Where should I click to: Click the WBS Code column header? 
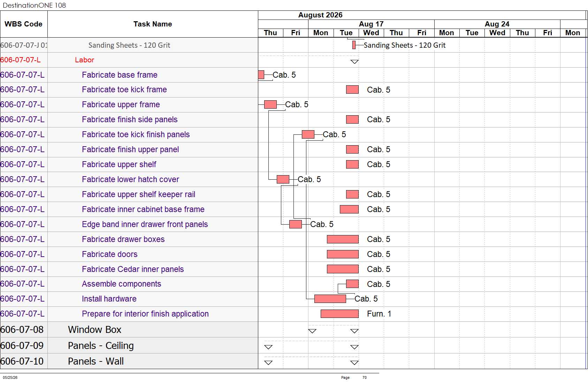click(x=23, y=24)
